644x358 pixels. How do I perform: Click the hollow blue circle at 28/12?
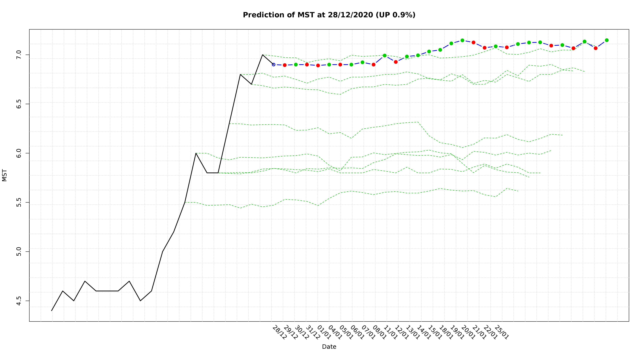point(273,65)
